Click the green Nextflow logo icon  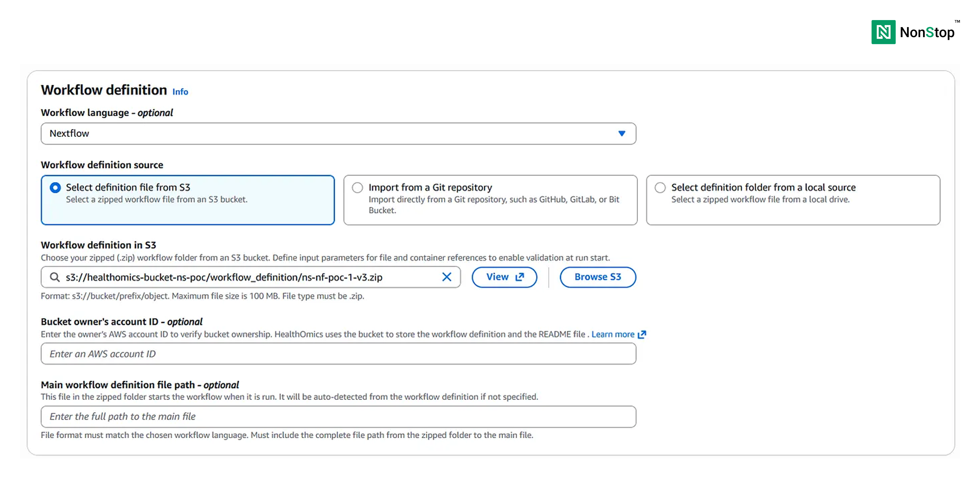883,32
